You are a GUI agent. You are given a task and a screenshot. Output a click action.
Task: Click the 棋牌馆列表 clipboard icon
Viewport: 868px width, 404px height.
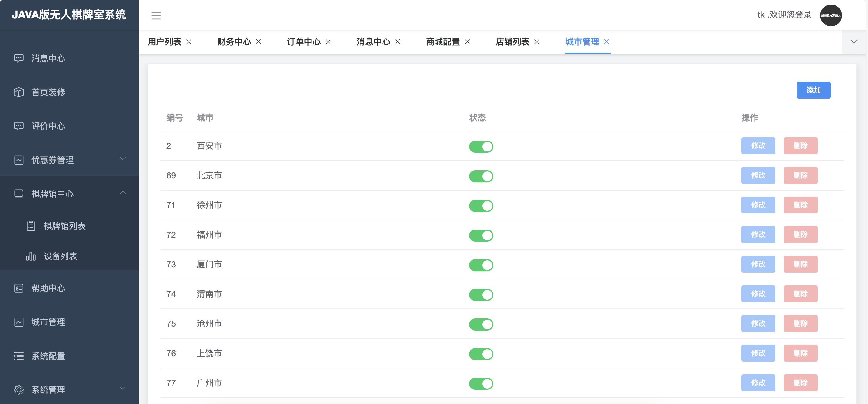point(31,226)
